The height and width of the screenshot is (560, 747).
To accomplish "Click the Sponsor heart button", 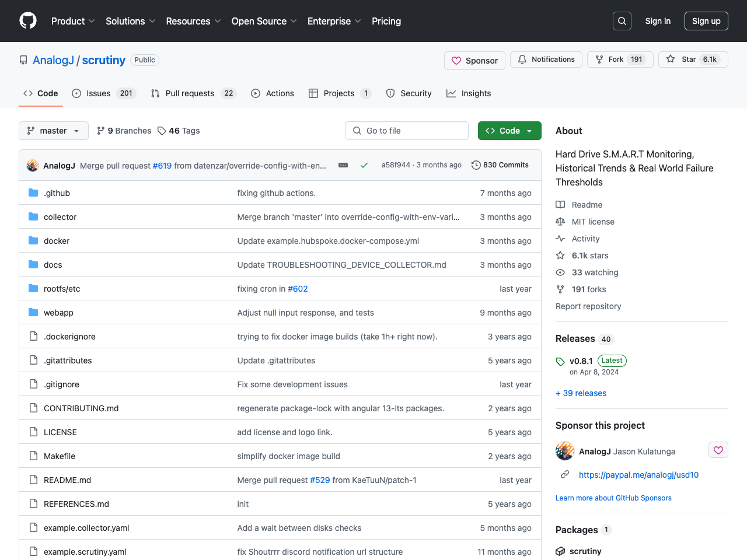I will point(474,61).
